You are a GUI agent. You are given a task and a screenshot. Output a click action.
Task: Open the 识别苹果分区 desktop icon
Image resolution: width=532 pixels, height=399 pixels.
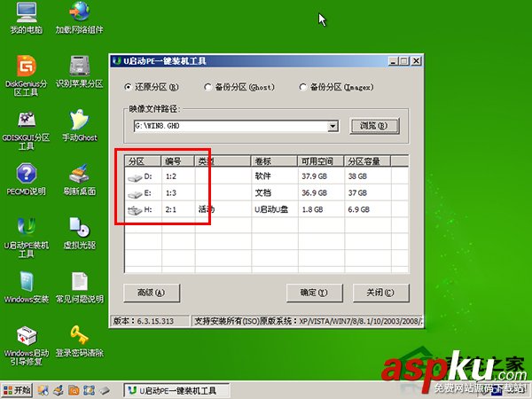(79, 71)
